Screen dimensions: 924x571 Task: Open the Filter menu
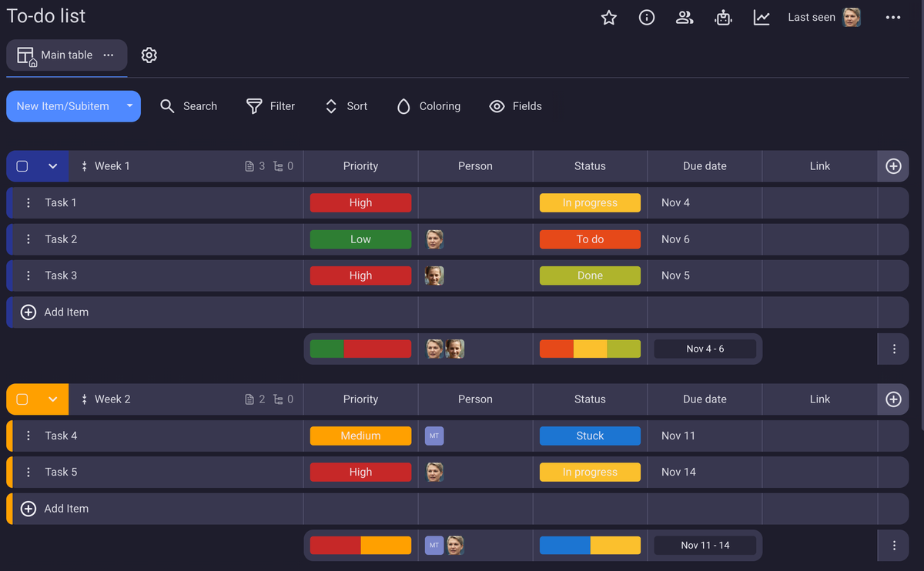(270, 106)
